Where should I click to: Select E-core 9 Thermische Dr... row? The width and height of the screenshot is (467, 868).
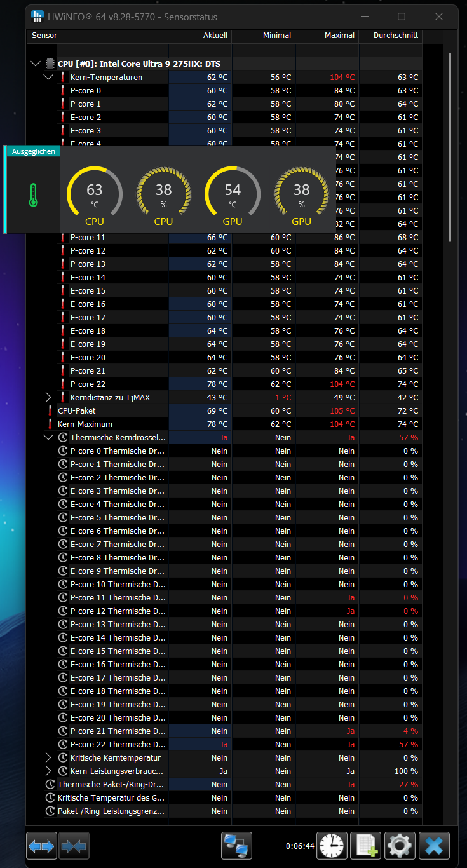(x=224, y=571)
